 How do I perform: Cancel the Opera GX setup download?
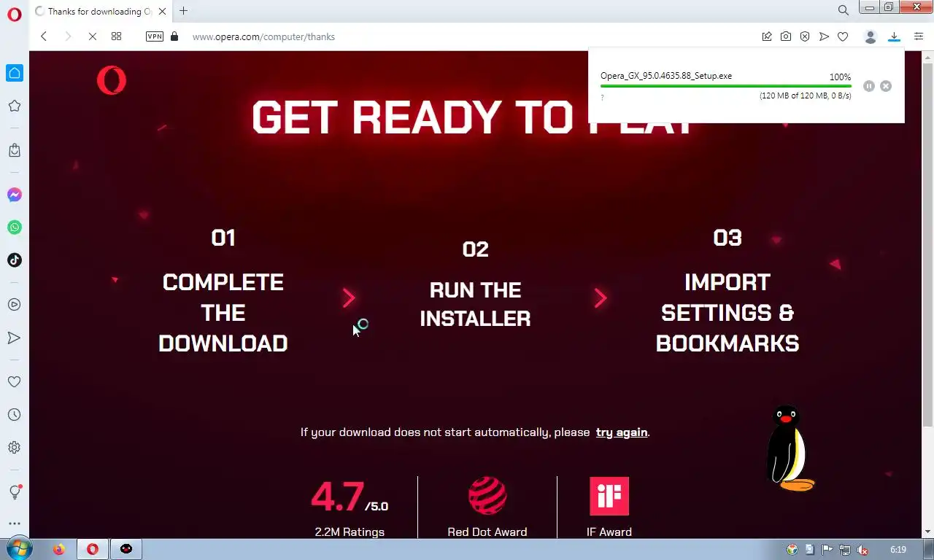click(x=886, y=86)
